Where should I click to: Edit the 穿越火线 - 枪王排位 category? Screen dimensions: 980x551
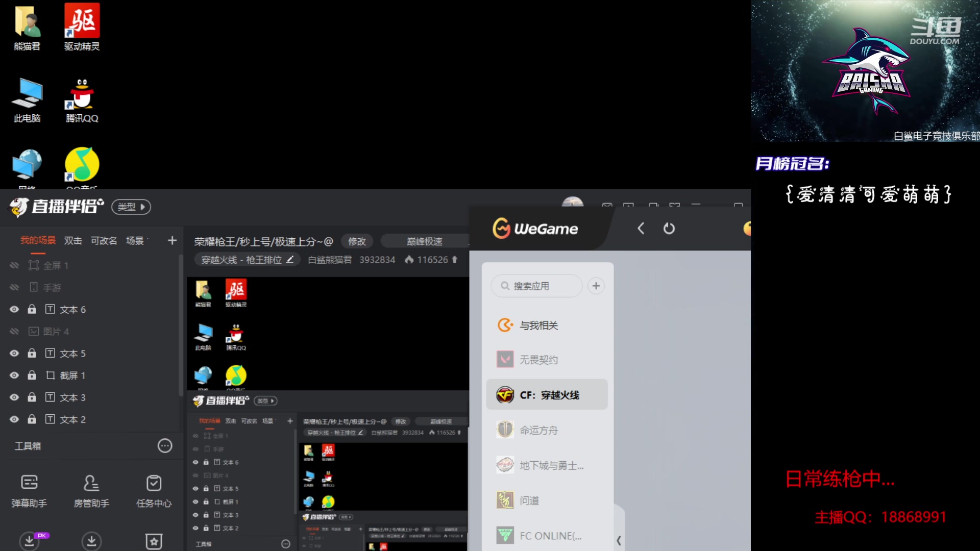click(x=247, y=260)
